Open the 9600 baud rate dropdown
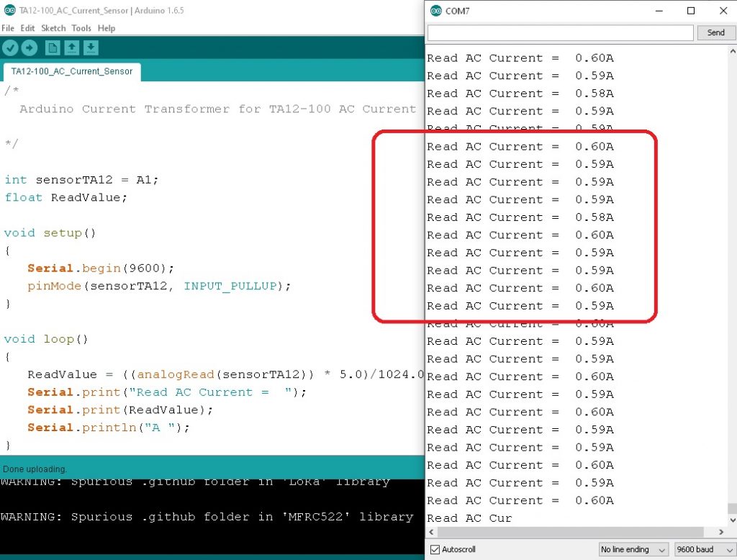This screenshot has height=560, width=737. click(705, 549)
